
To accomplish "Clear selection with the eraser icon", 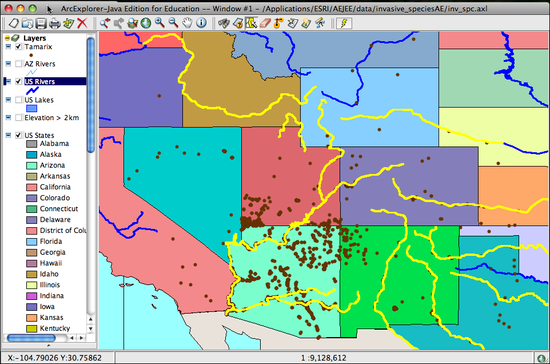I will coord(265,23).
